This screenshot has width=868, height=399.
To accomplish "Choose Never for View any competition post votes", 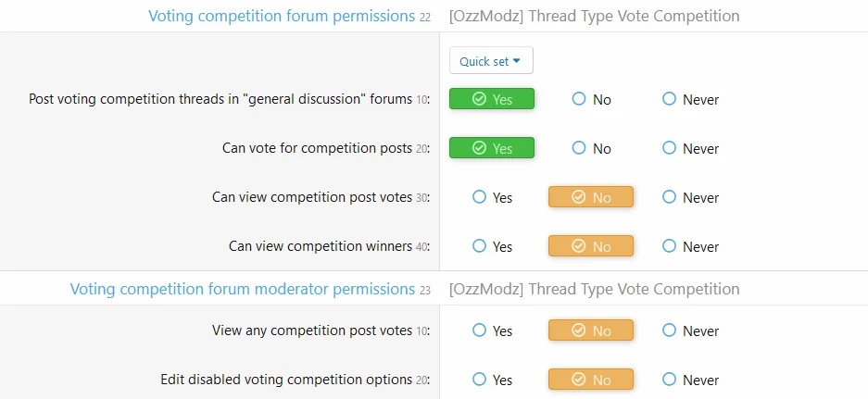I will (x=690, y=330).
